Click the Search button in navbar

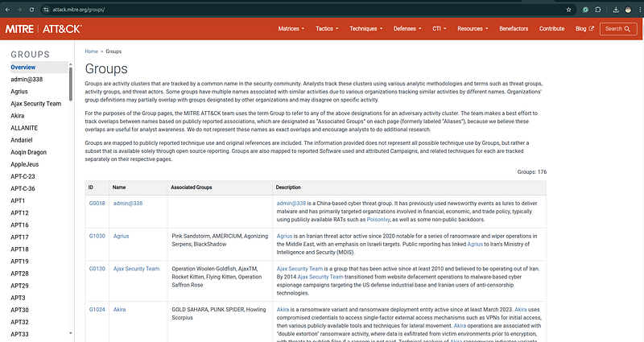tap(618, 29)
